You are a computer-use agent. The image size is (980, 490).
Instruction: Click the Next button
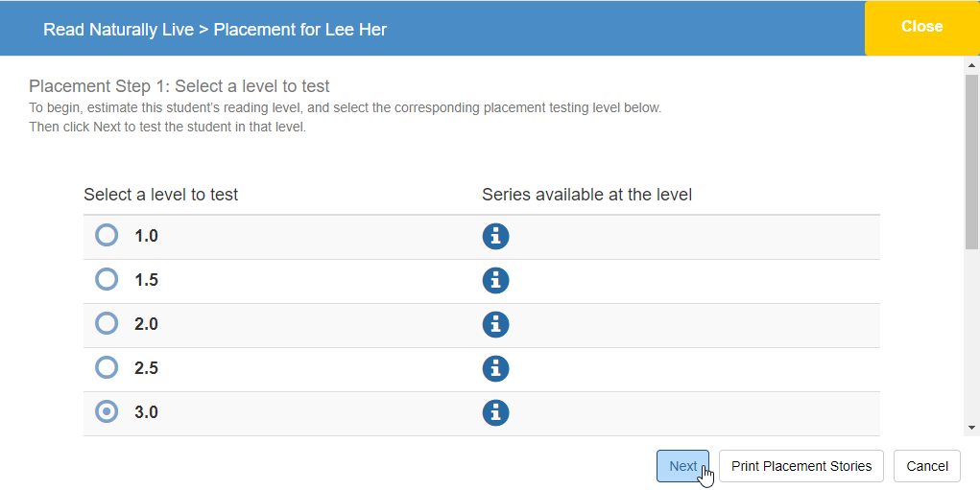682,466
